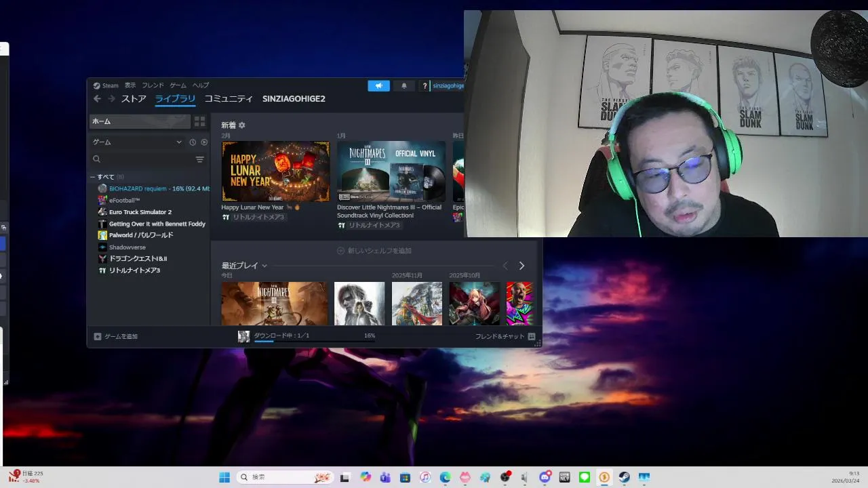868x488 pixels.
Task: Select BIOHAZARD requiem in the game list
Action: pyautogui.click(x=153, y=188)
